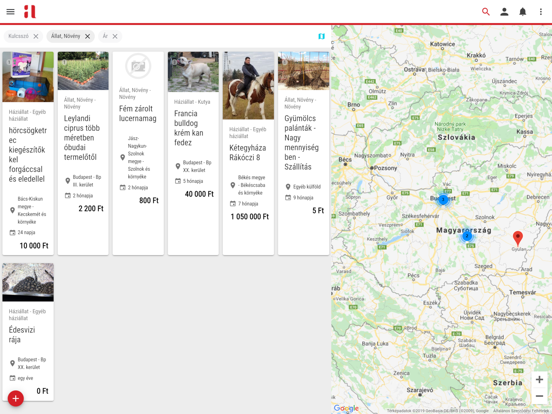Open the Kétegyháza Rákóczi 8 listing
The image size is (552, 414).
248,152
